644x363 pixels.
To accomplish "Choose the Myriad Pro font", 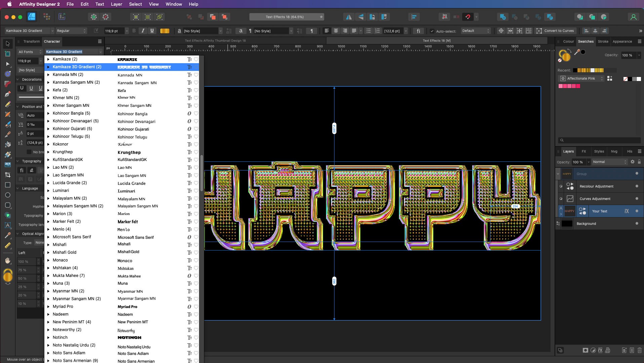I will [122, 307].
